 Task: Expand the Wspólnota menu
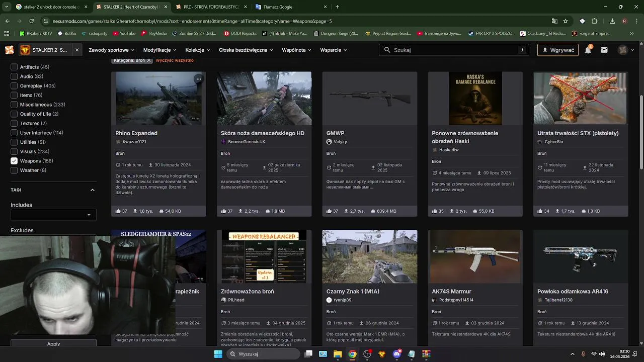coord(297,50)
